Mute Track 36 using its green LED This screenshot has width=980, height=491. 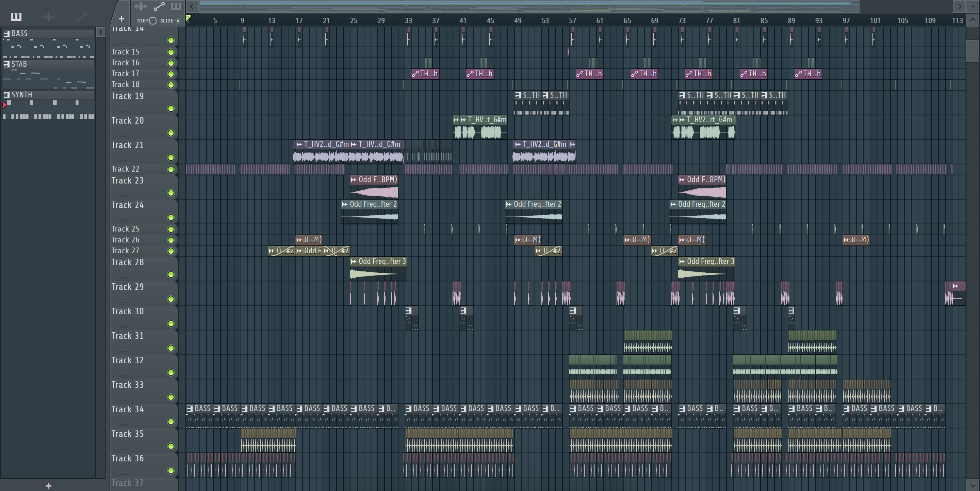point(171,471)
